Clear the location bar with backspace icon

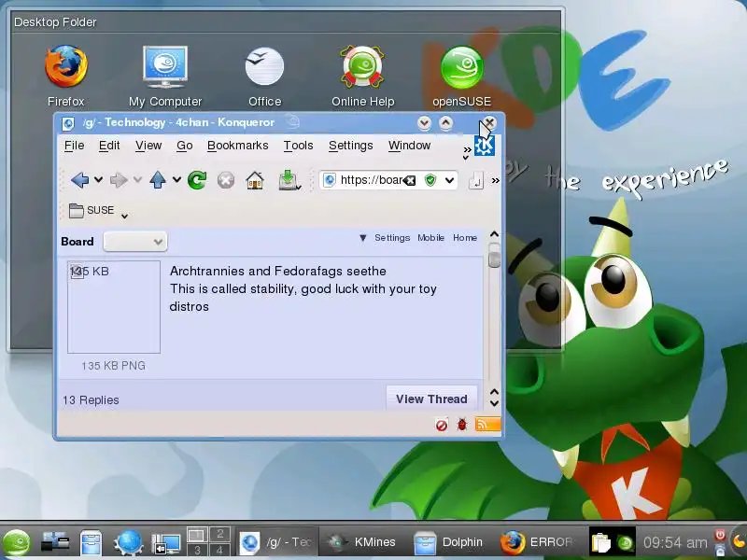coord(410,180)
